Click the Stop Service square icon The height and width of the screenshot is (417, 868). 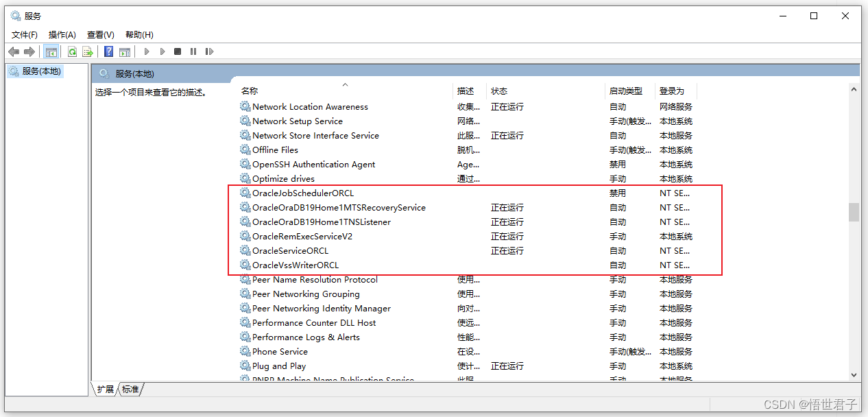[x=178, y=51]
